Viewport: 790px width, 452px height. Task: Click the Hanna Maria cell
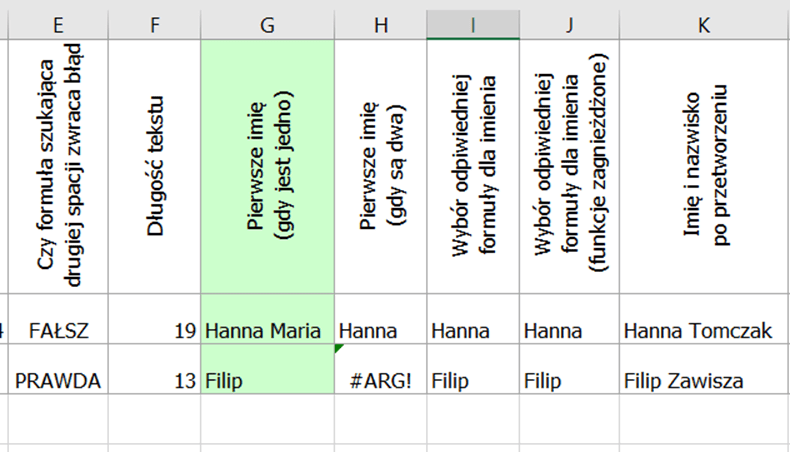pos(267,331)
